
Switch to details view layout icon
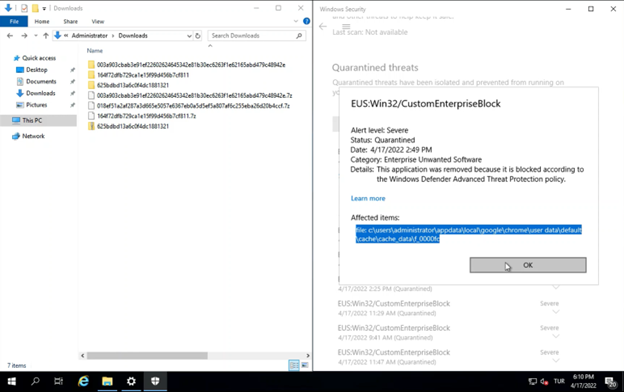[x=294, y=365]
